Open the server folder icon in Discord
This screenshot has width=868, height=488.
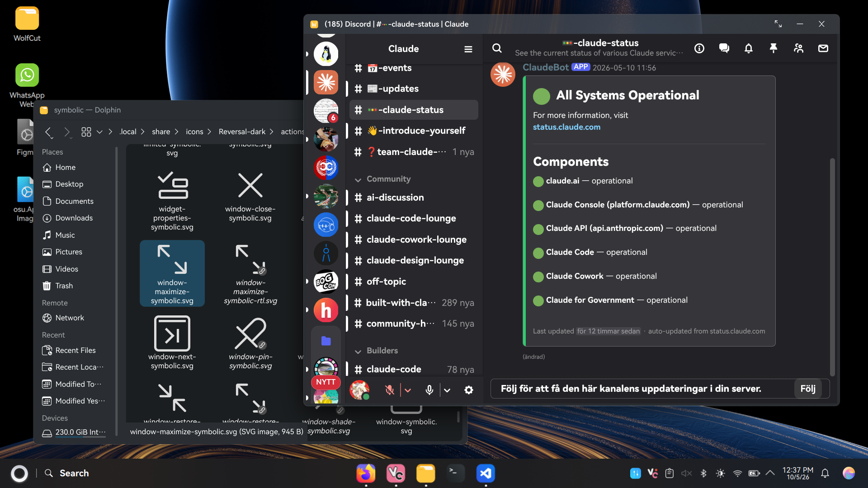tap(326, 341)
